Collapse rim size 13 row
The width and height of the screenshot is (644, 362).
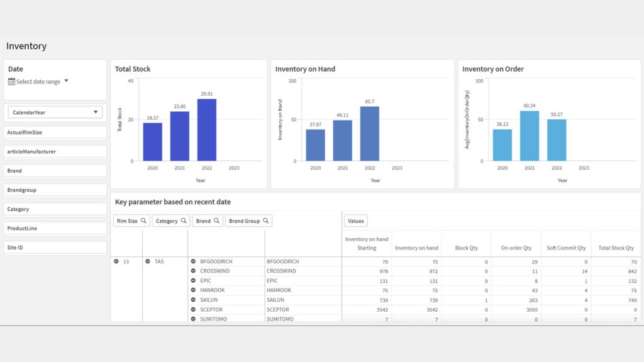click(x=116, y=261)
